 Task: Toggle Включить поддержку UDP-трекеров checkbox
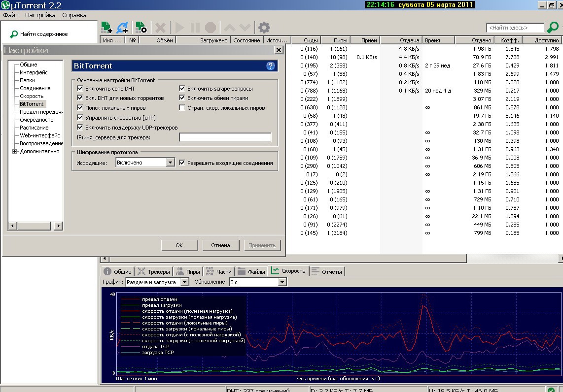coord(80,127)
